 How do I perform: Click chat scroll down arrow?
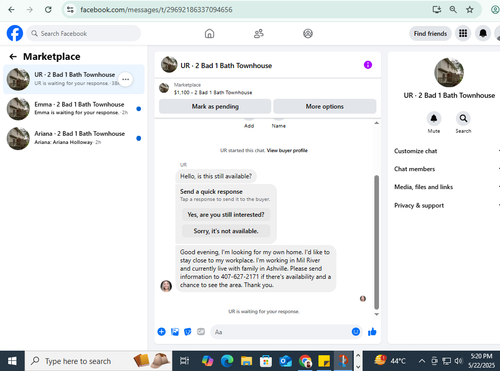(x=377, y=314)
